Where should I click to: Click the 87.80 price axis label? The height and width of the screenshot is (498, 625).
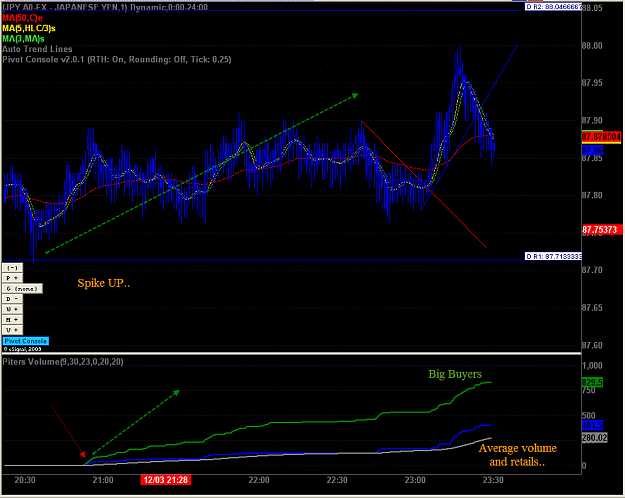(x=592, y=195)
